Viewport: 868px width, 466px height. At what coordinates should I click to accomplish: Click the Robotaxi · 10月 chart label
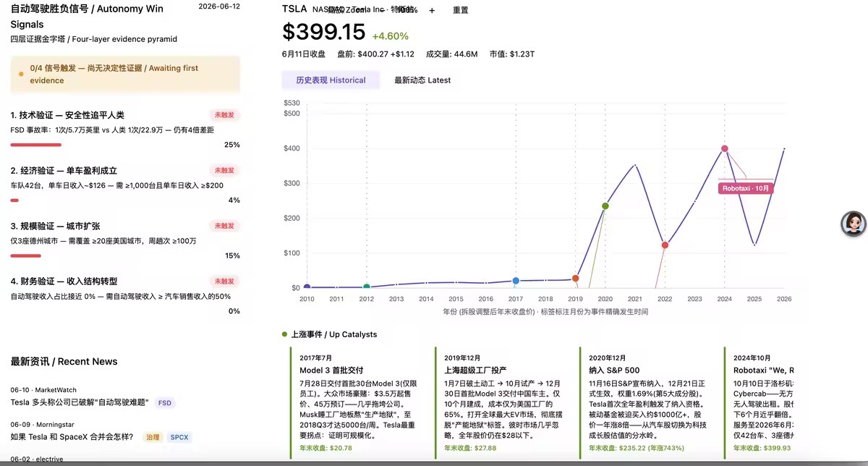point(747,188)
